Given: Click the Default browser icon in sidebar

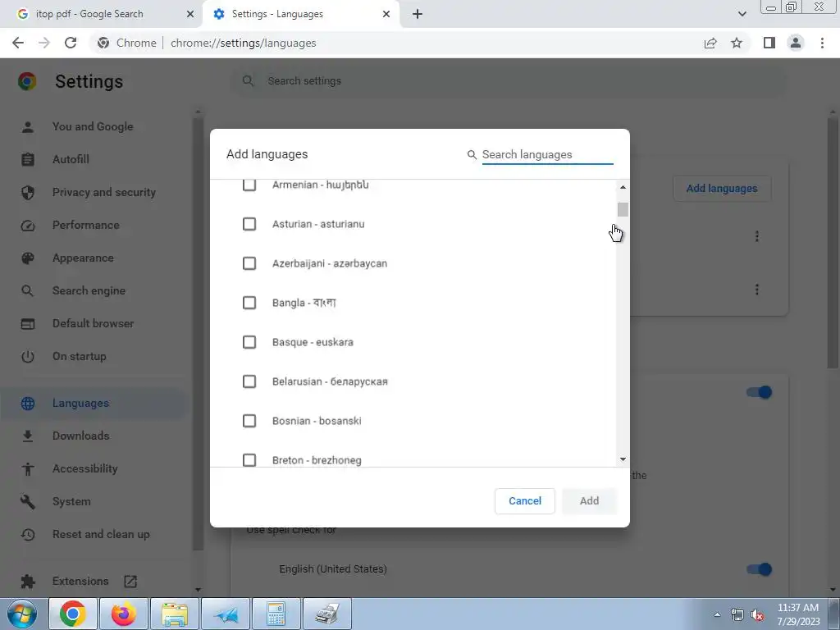Looking at the screenshot, I should point(28,323).
